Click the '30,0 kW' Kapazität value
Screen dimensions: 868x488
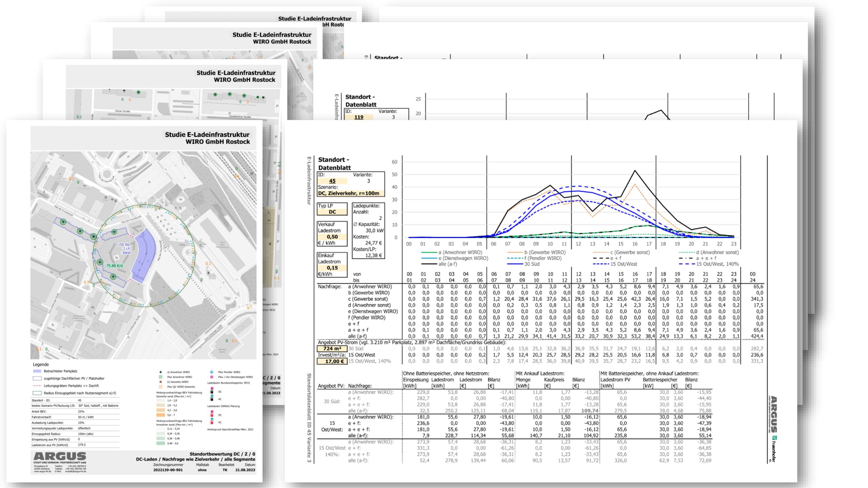pyautogui.click(x=374, y=230)
